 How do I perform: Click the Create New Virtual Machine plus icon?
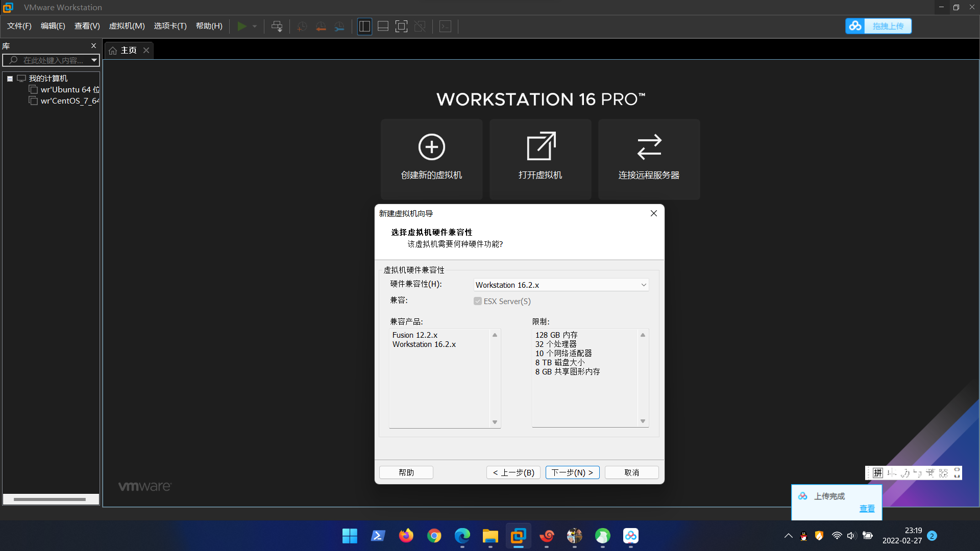(x=431, y=147)
